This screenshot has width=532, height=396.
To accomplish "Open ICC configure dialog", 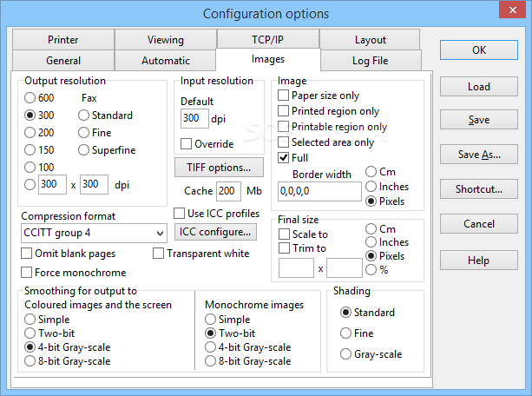I will pyautogui.click(x=215, y=232).
